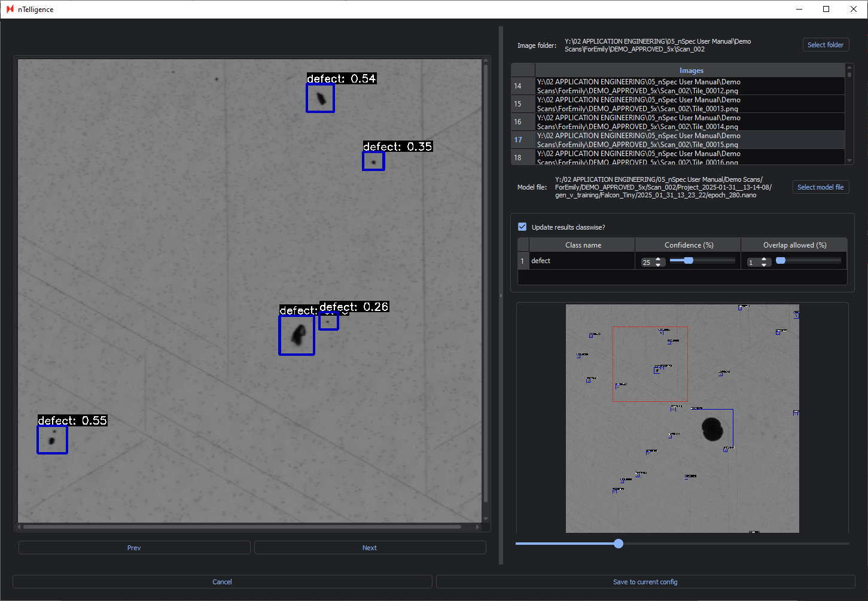This screenshot has width=868, height=601.
Task: Go to the next image with Next
Action: 370,548
